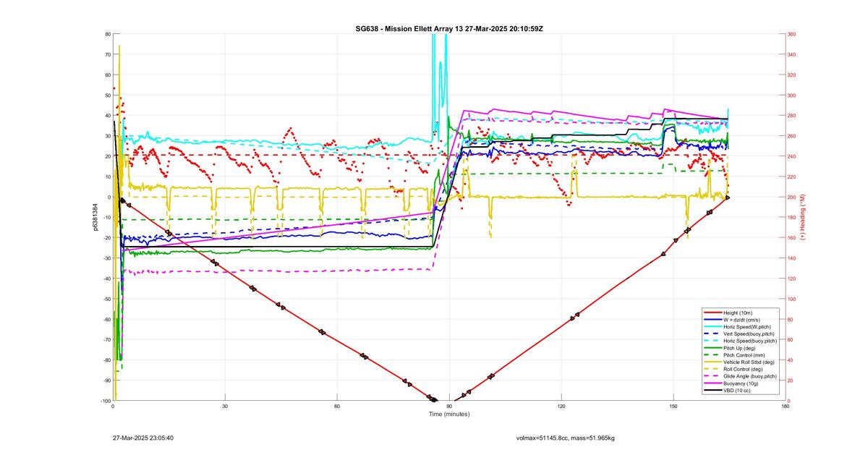The width and height of the screenshot is (868, 450).
Task: Click the x-axis tick label "120"
Action: click(561, 406)
